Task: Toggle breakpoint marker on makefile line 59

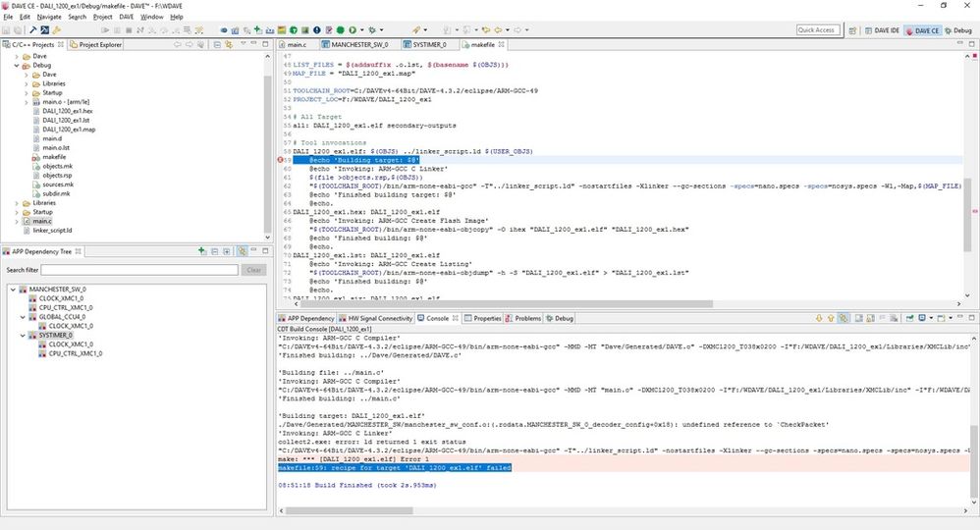Action: (x=281, y=160)
